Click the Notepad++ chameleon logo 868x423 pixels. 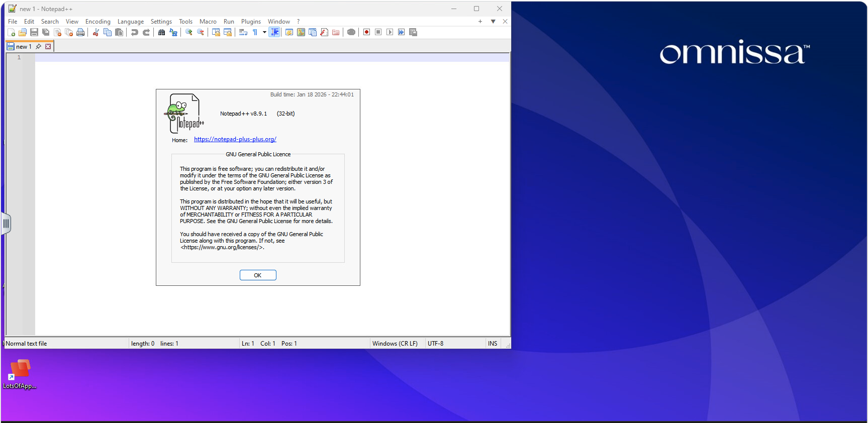[184, 113]
